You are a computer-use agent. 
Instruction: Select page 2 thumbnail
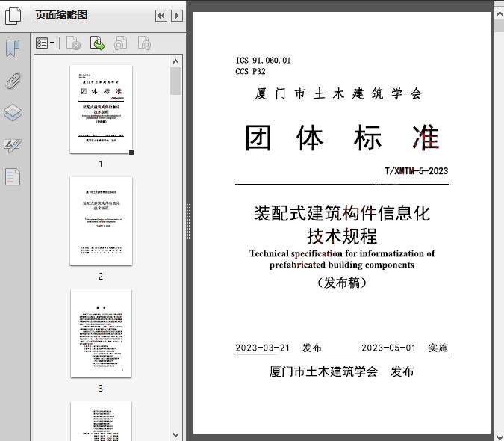[101, 221]
